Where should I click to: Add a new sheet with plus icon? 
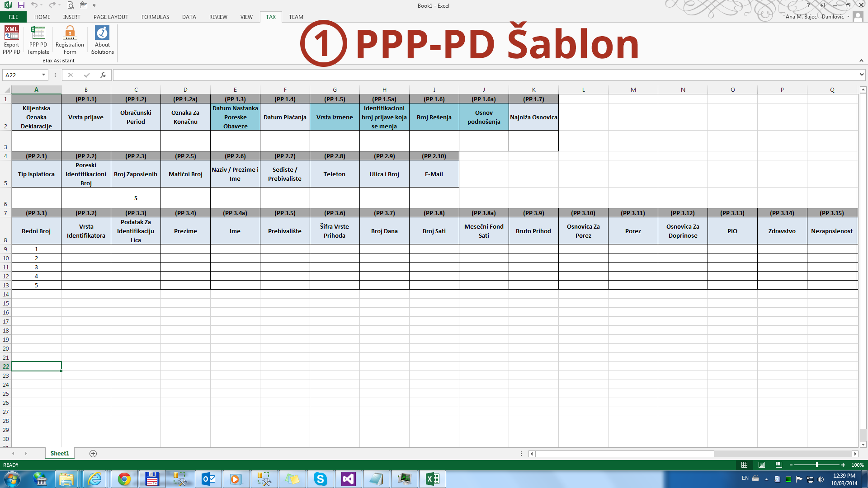click(x=93, y=453)
